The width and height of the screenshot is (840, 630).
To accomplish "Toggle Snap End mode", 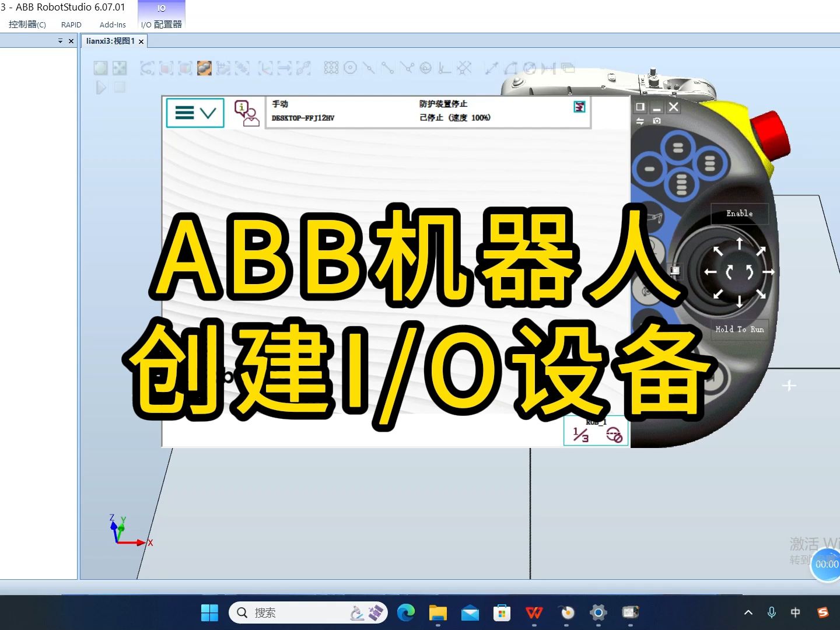I will pyautogui.click(x=388, y=68).
